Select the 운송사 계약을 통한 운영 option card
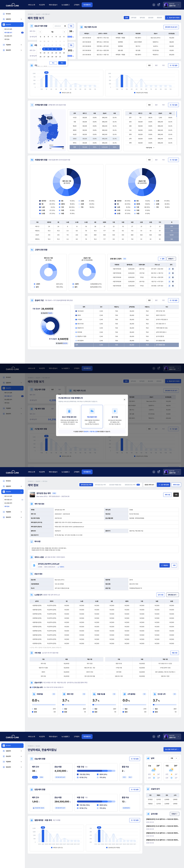The image size is (184, 868). click(x=69, y=417)
